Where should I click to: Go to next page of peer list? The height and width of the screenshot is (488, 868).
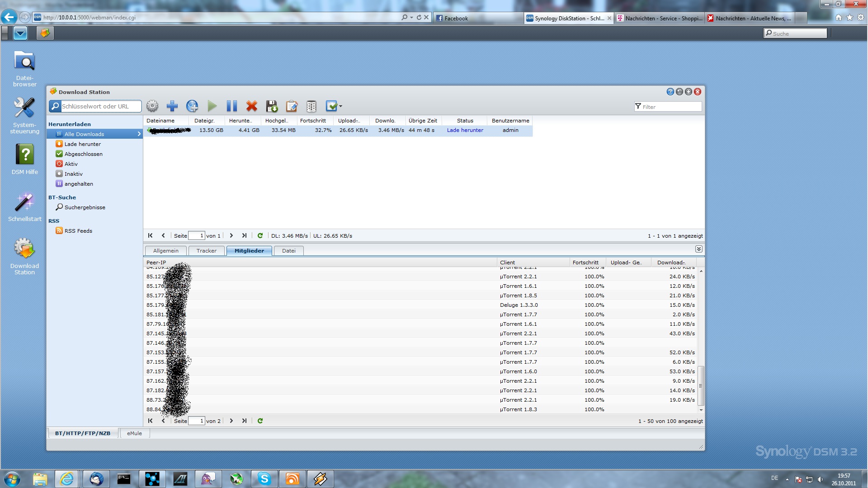231,421
